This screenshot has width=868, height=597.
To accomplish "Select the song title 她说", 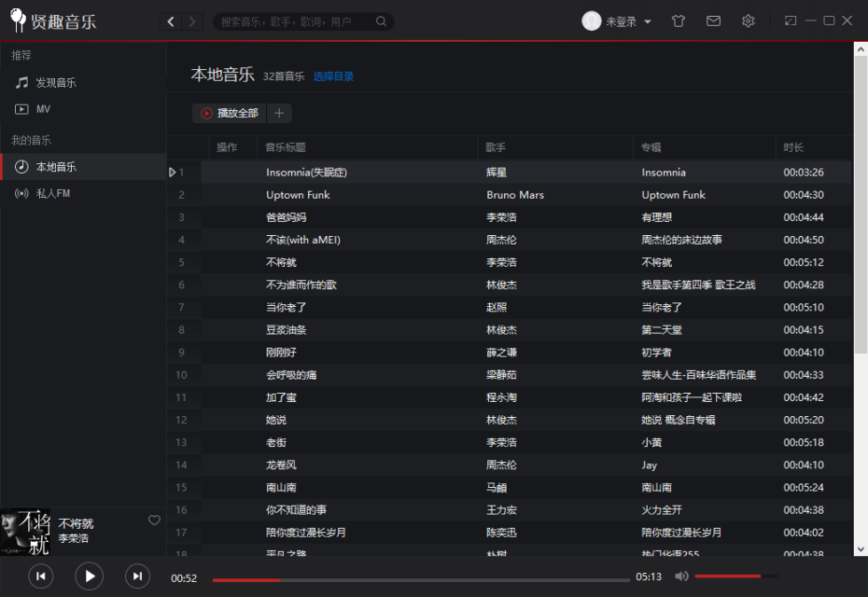I will [x=275, y=420].
